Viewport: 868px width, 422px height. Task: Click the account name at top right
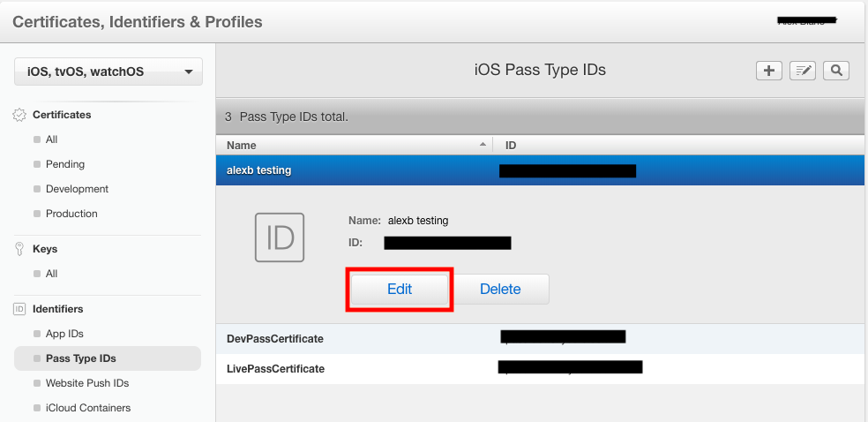pyautogui.click(x=808, y=21)
